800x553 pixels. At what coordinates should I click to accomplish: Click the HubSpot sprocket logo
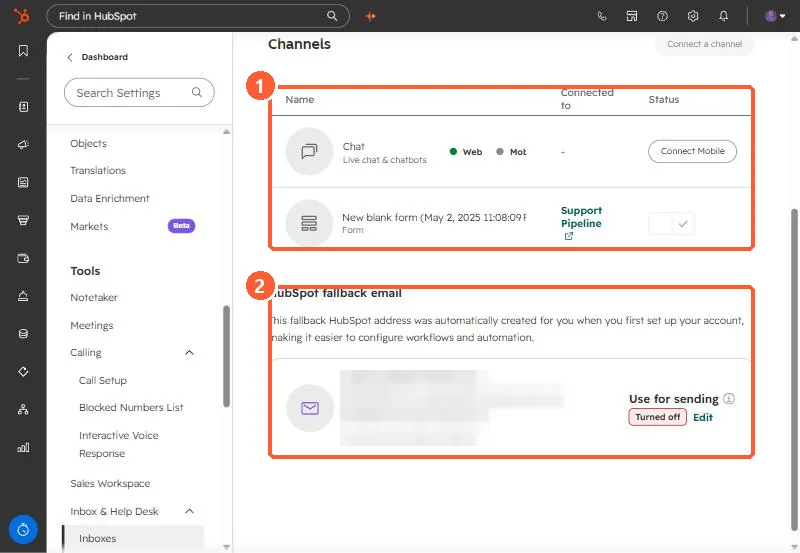pyautogui.click(x=21, y=16)
